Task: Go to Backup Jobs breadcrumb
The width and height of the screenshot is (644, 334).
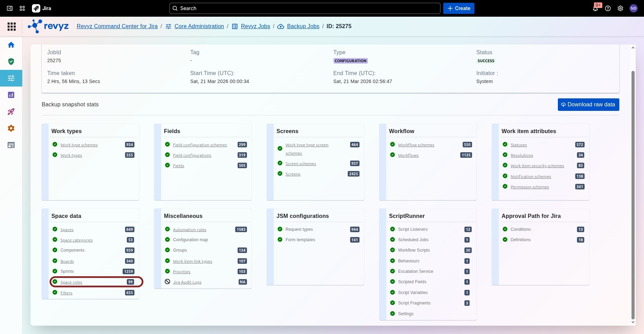Action: (x=303, y=26)
